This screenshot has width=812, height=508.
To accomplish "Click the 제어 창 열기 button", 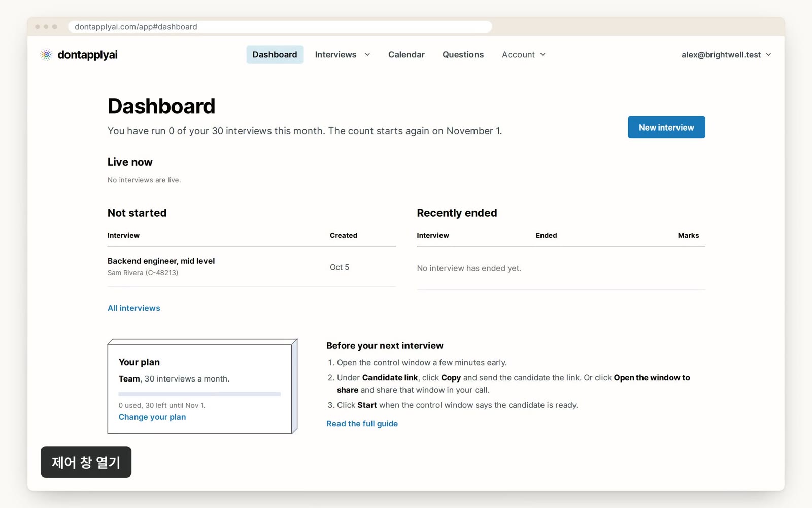I will tap(86, 462).
